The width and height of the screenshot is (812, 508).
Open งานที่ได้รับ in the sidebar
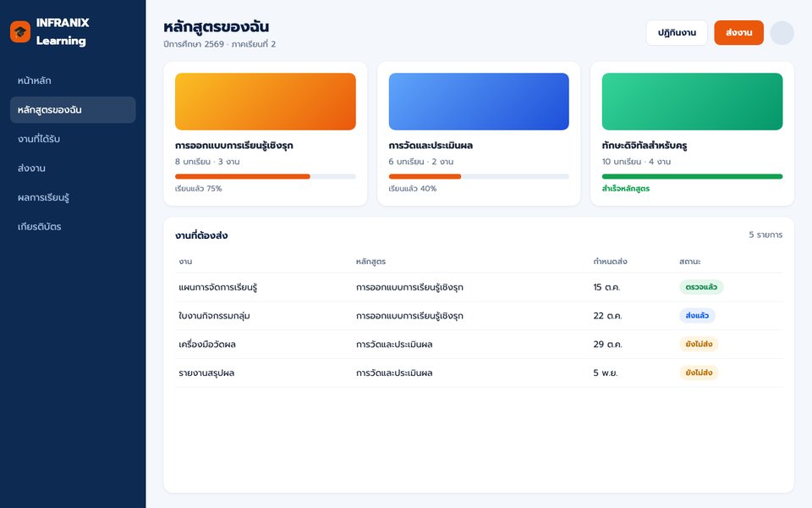[73, 139]
